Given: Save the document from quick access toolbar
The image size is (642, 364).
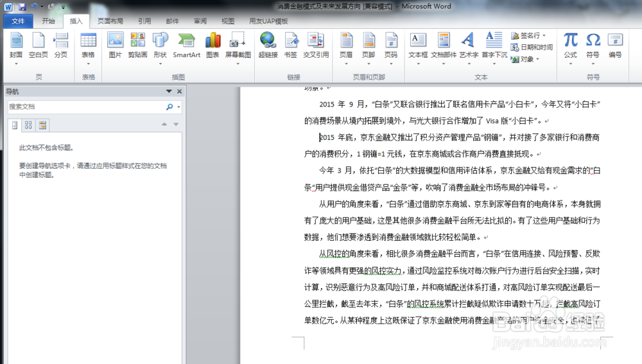Looking at the screenshot, I should (x=22, y=6).
